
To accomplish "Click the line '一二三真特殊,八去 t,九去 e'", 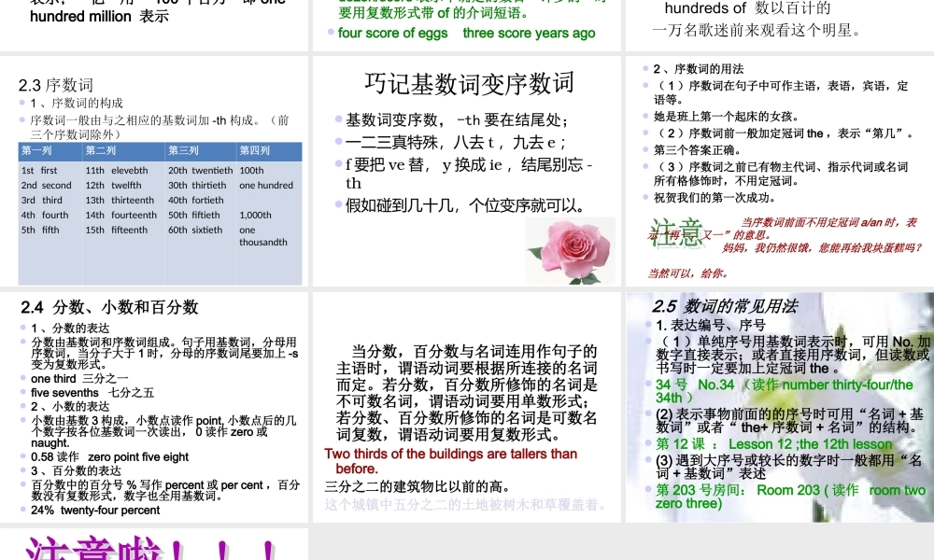I will 456,142.
